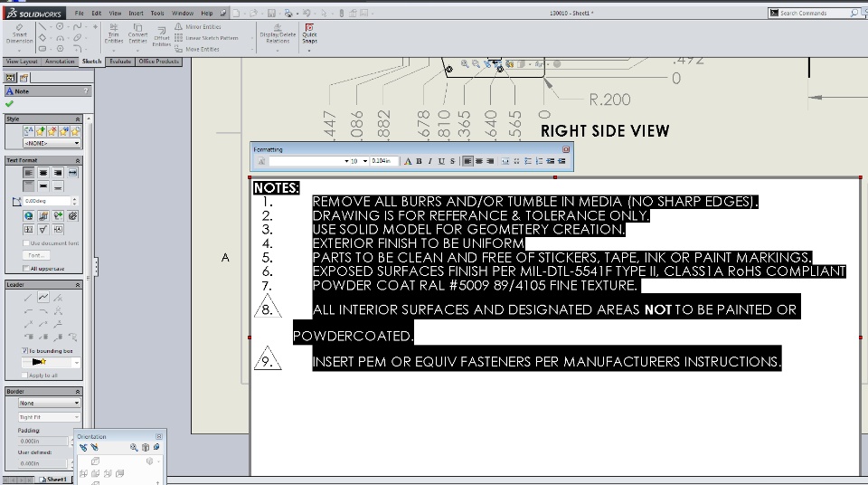Open Tight Fit border size dropdown

pos(49,417)
